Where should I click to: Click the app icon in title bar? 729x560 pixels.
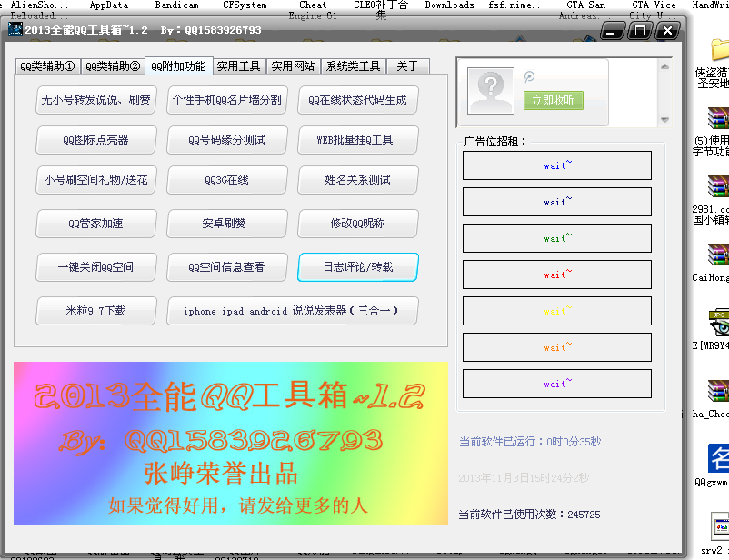pos(15,30)
